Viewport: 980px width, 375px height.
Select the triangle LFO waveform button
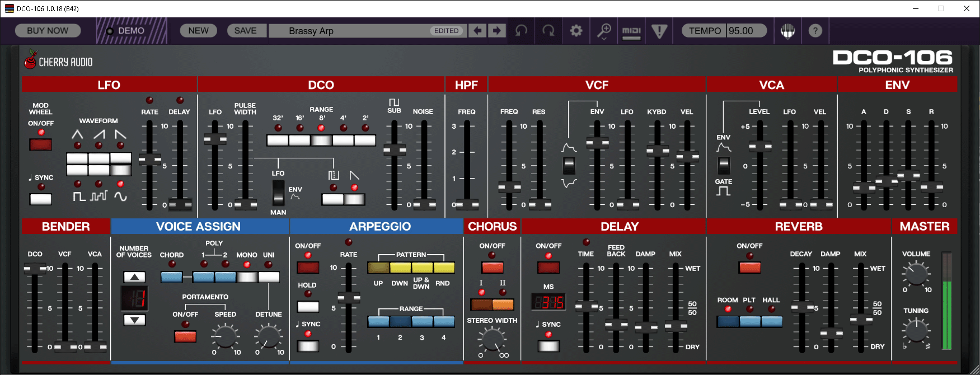(77, 158)
